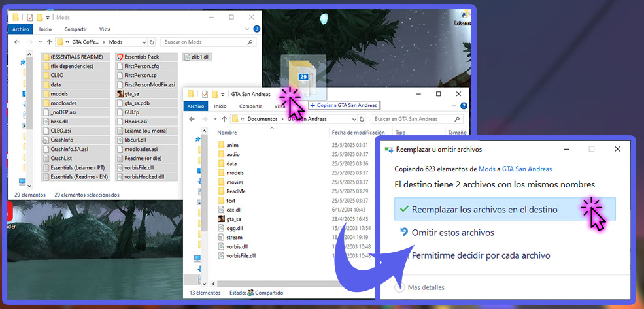The height and width of the screenshot is (309, 644).
Task: Select the (fix dependencies) folder
Action: point(76,66)
